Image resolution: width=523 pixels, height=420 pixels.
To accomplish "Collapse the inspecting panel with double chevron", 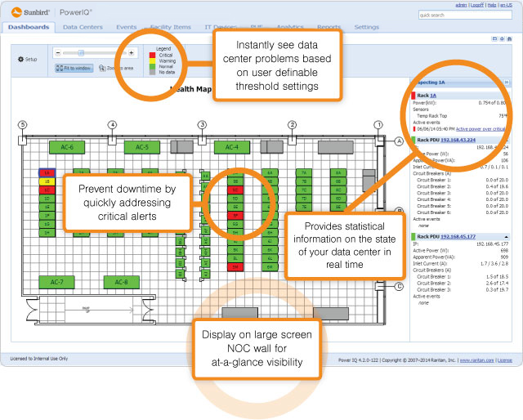I will click(x=506, y=83).
